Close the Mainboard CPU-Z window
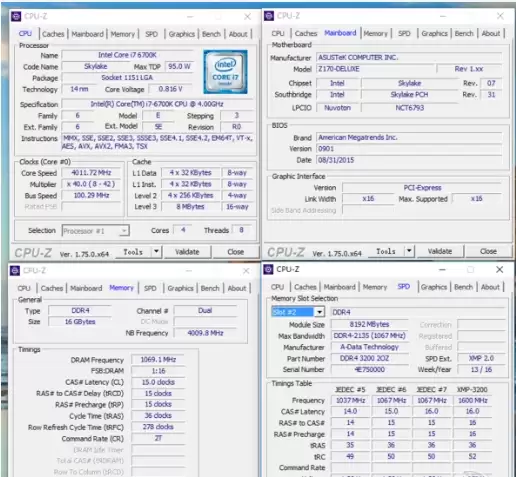Image resolution: width=516 pixels, height=477 pixels. click(x=500, y=16)
